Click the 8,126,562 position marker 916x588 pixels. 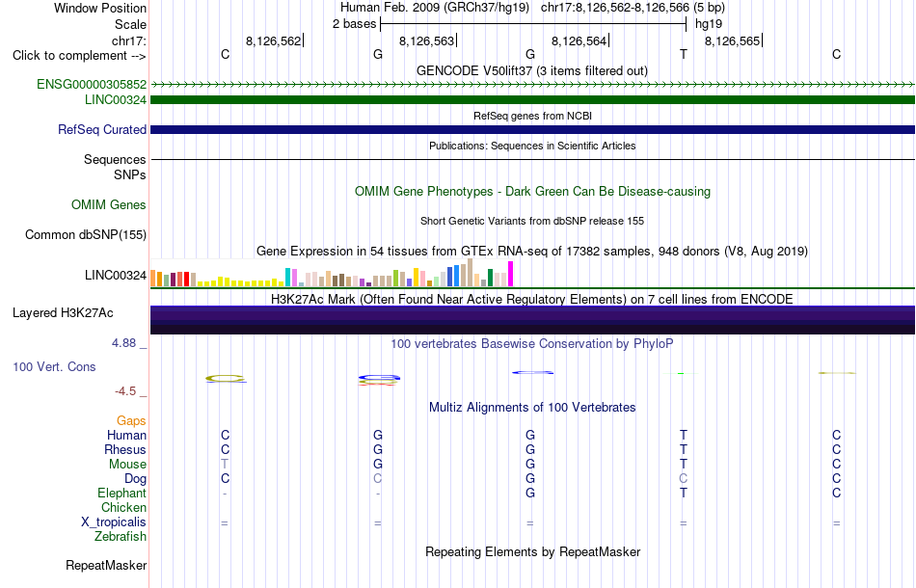[274, 40]
